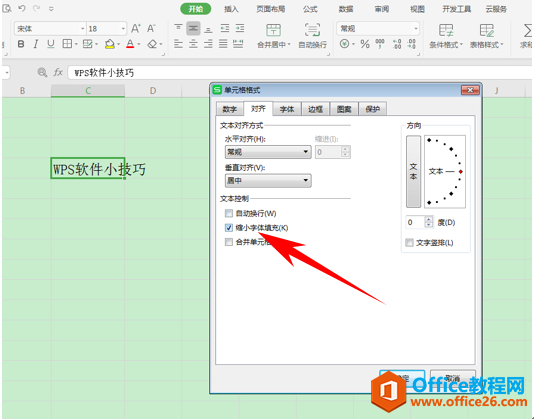The width and height of the screenshot is (534, 419).
Task: Click the formula bar text field
Action: (300, 73)
